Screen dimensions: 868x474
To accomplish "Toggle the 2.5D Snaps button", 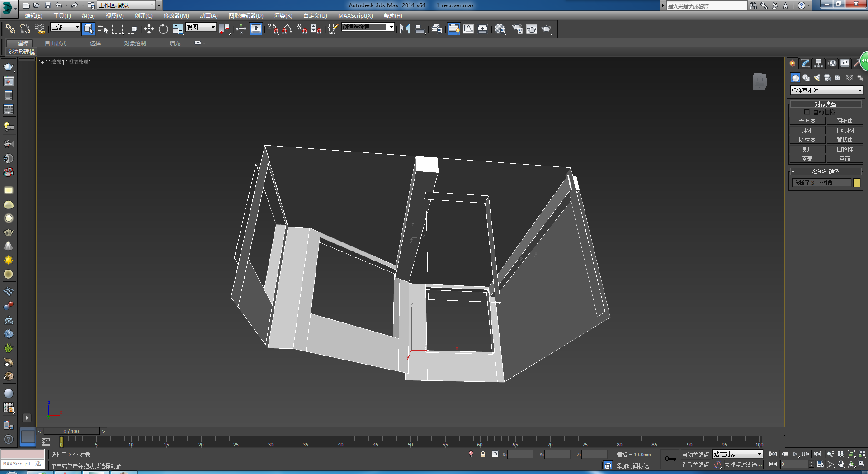I will pyautogui.click(x=273, y=29).
